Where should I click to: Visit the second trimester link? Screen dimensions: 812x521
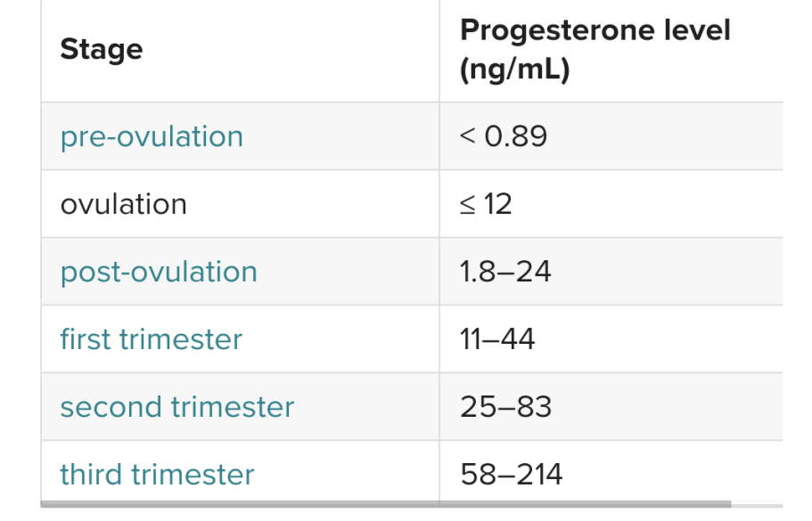click(177, 407)
